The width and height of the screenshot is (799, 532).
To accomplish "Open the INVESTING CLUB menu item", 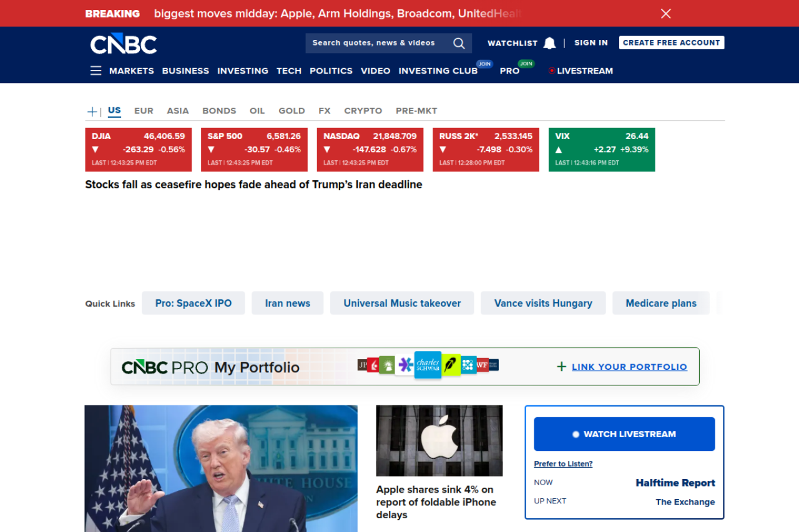I will point(438,71).
